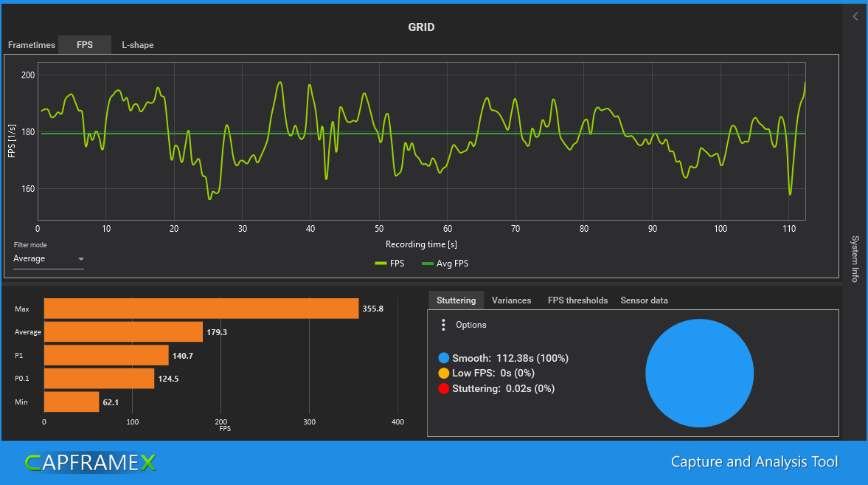Click the Low FPS: 0s (0%) text
This screenshot has height=485, width=868.
493,373
